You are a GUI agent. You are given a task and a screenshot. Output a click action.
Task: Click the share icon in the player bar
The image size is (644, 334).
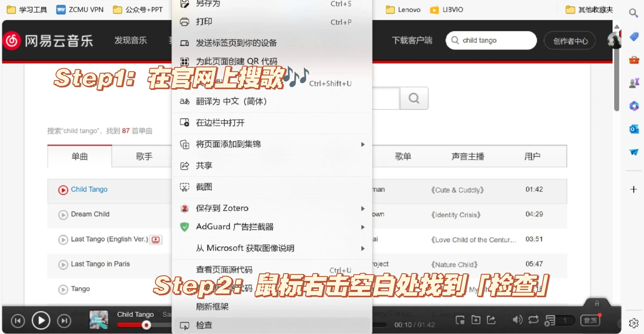pos(491,321)
